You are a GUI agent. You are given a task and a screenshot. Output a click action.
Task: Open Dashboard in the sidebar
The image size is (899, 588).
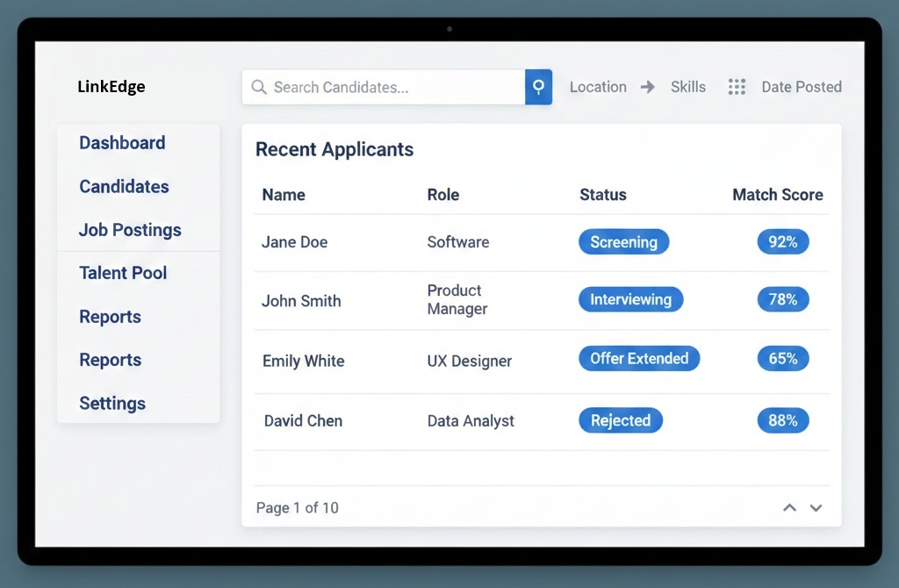122,143
